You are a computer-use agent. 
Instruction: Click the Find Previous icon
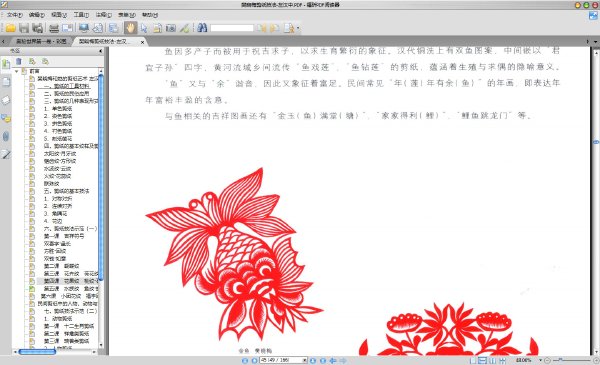tap(261, 28)
